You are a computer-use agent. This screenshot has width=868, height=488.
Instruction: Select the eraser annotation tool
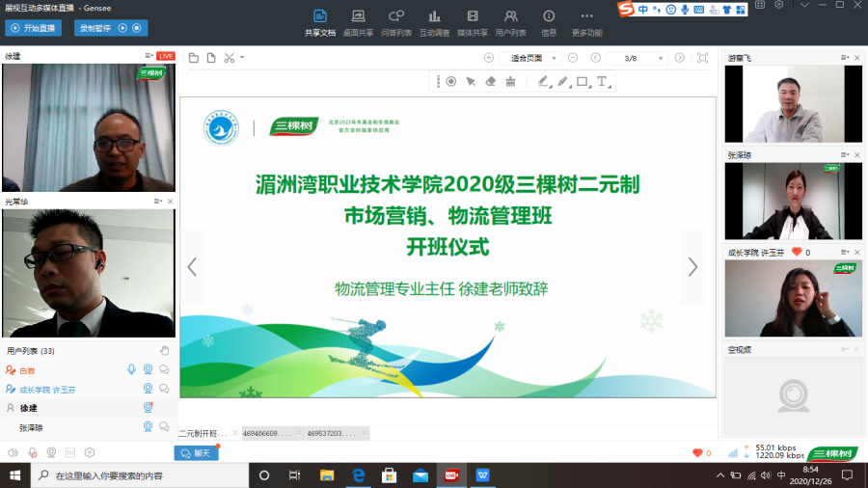point(490,82)
